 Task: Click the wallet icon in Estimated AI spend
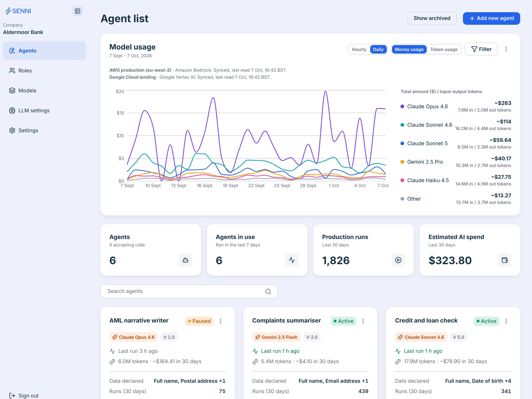coord(504,260)
